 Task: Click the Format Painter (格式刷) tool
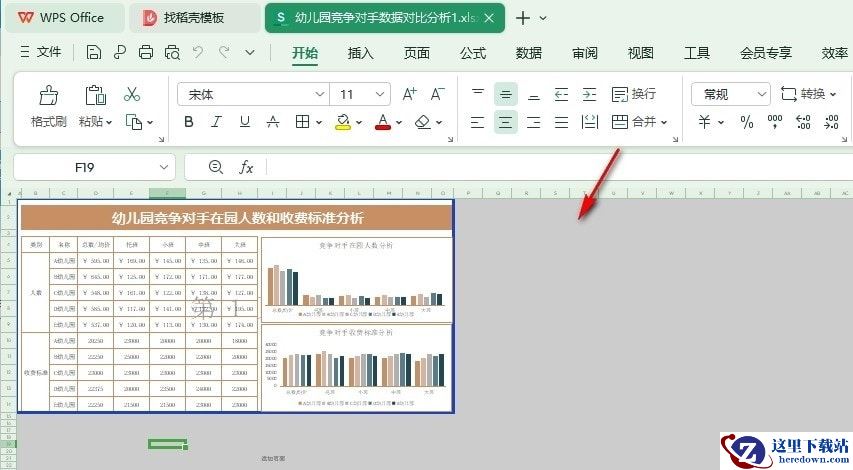pyautogui.click(x=48, y=107)
